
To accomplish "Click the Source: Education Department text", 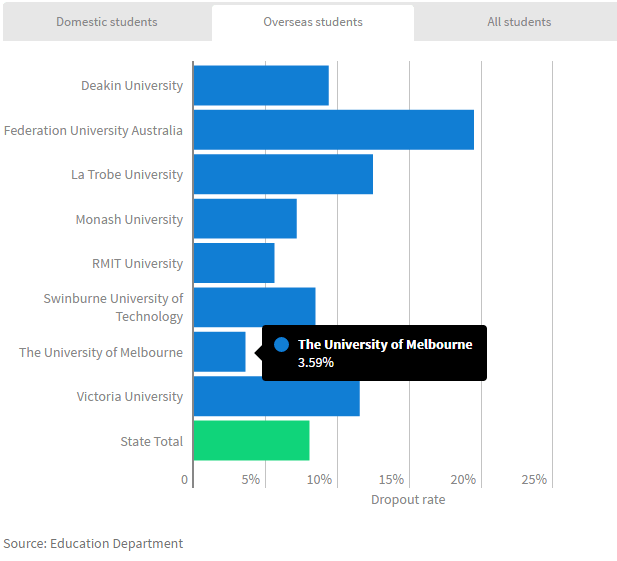I will point(93,544).
